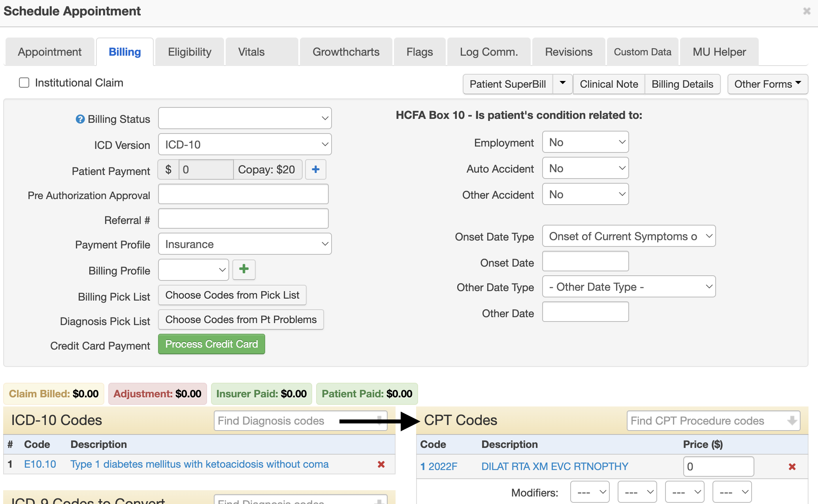Open the first Modifiers dropdown
818x504 pixels.
590,492
